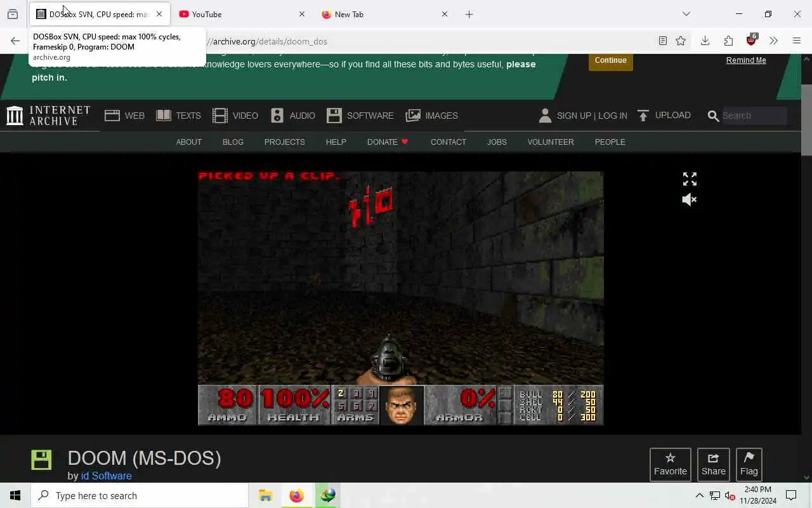This screenshot has width=812, height=508.
Task: Click the Windows taskbar search box
Action: pyautogui.click(x=140, y=495)
